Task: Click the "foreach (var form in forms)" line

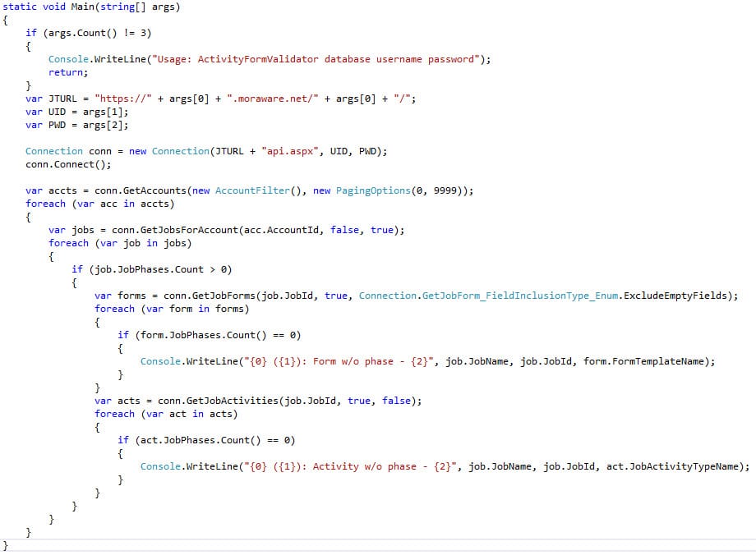Action: tap(172, 309)
